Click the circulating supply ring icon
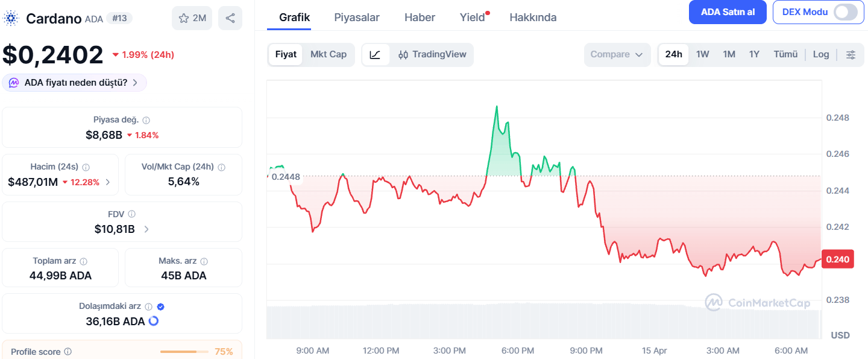 pyautogui.click(x=154, y=321)
